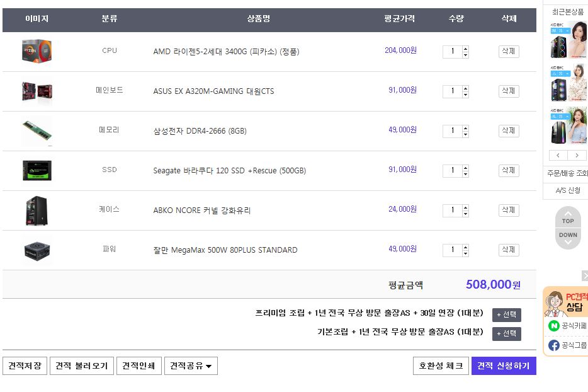Open ABKO NCORE 커널 강화유리 link
Viewport: 588px width, 392px height.
click(x=201, y=210)
